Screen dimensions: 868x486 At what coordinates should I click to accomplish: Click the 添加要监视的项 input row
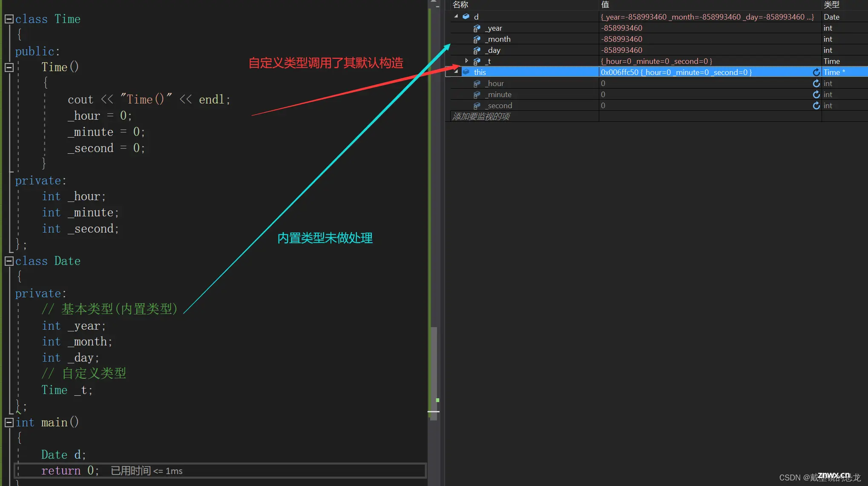pyautogui.click(x=524, y=116)
